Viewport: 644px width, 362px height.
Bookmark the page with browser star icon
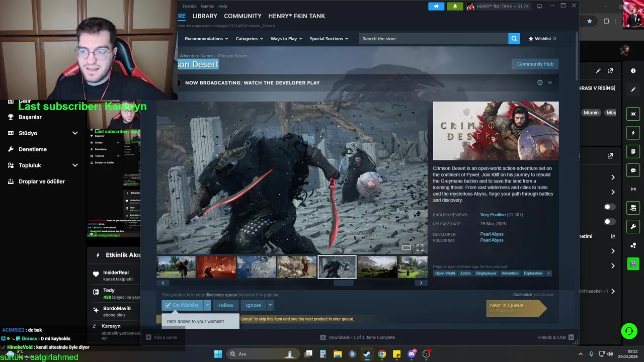coord(590,21)
